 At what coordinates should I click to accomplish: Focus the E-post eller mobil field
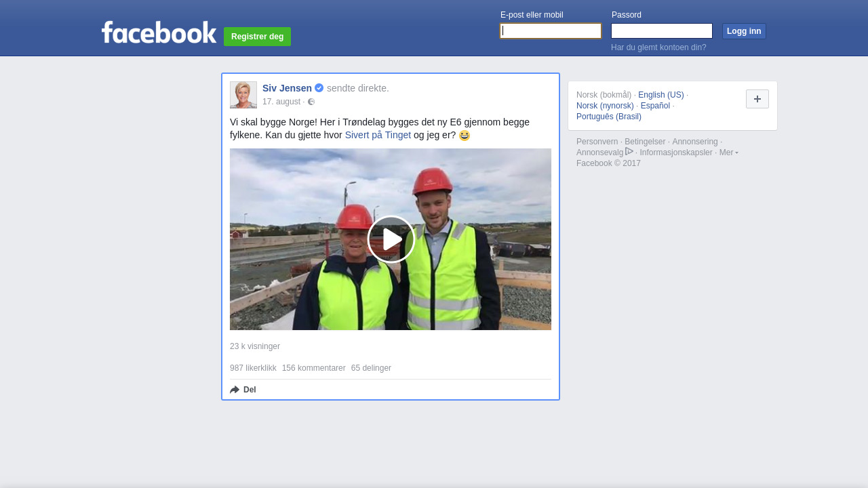coord(550,31)
